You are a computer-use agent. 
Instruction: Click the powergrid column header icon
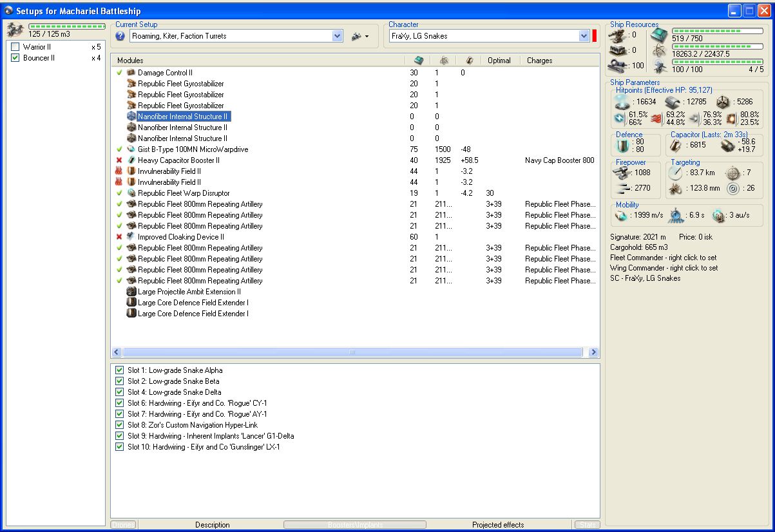point(444,61)
